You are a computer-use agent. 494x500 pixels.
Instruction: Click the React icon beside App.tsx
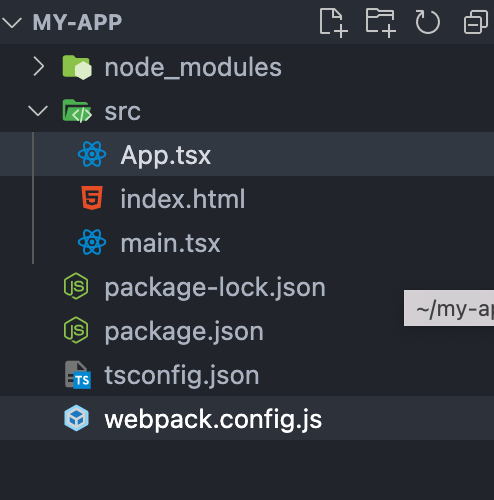[x=92, y=154]
